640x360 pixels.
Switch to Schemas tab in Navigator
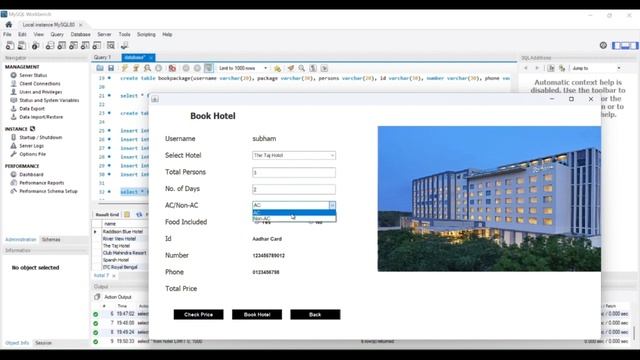[x=51, y=240]
